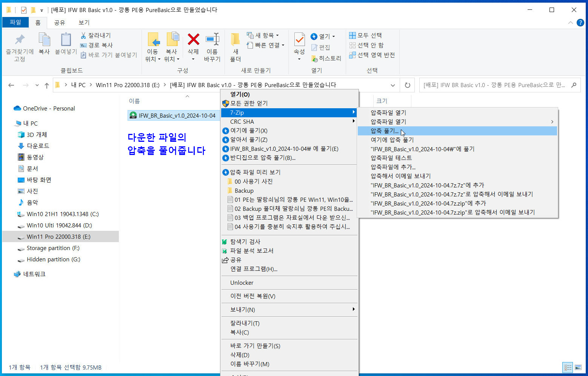Click the blue help question mark icon
This screenshot has width=588, height=376.
[580, 23]
